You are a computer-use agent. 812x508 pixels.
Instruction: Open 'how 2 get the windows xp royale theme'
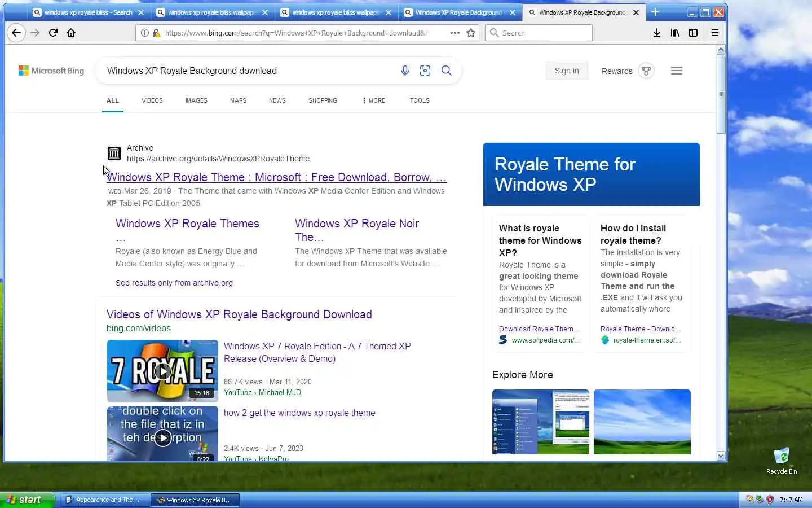pos(299,413)
